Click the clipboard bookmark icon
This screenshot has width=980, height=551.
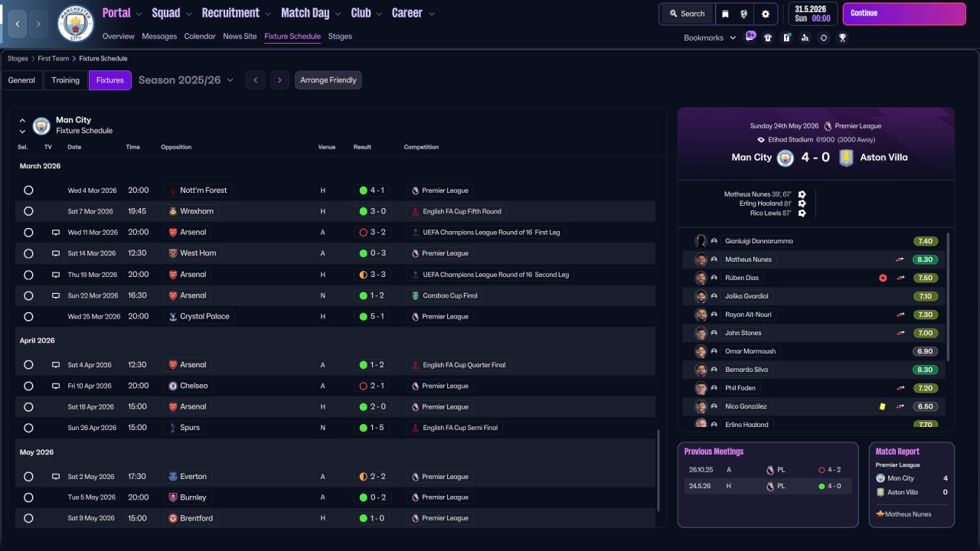point(786,37)
